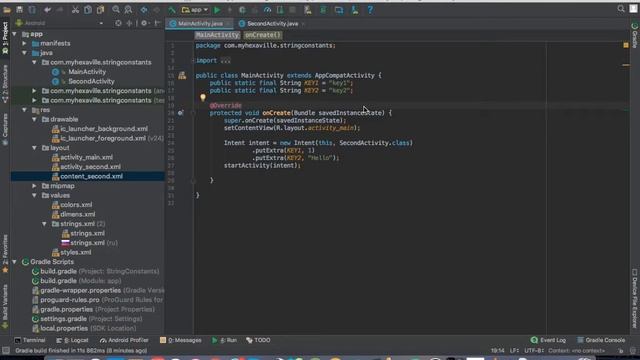
Task: Click the override gutter marker beside onCreate
Action: [181, 113]
